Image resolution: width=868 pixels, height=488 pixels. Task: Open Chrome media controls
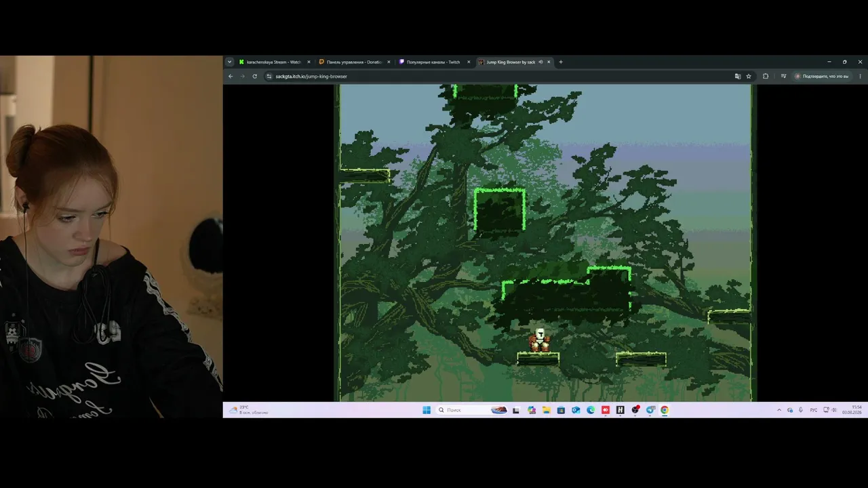783,76
